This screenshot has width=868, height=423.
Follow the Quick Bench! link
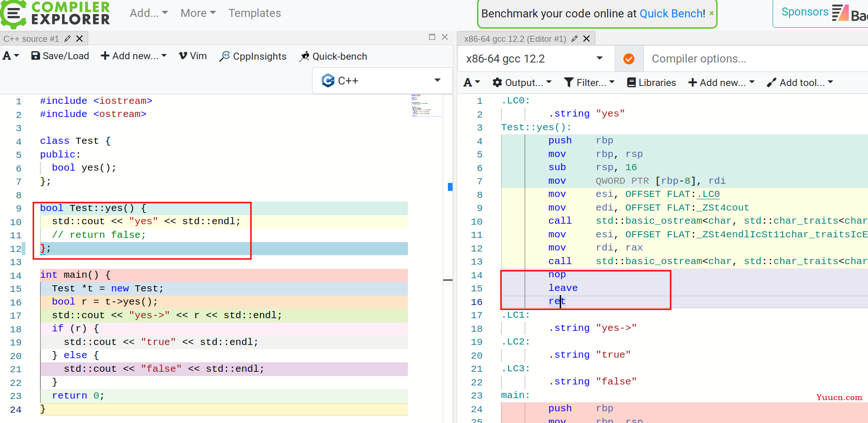[x=673, y=14]
